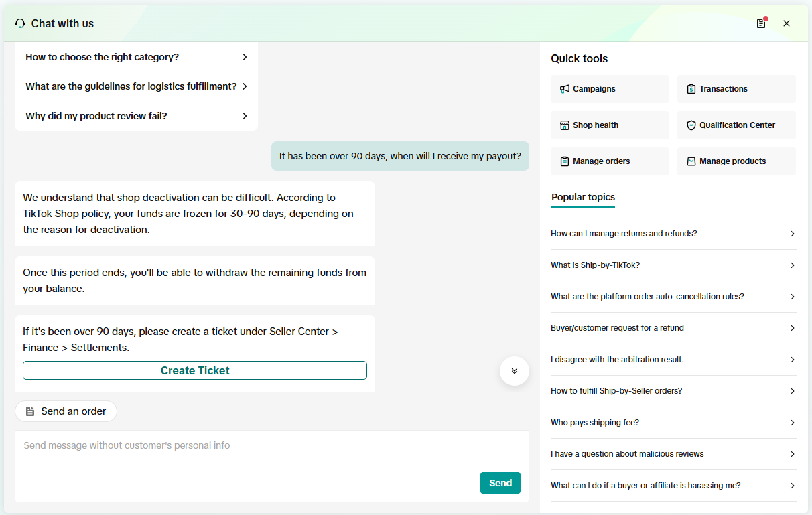The height and width of the screenshot is (515, 812).
Task: Open 'What is Ship-by-TikTok?' topic
Action: [x=673, y=265]
